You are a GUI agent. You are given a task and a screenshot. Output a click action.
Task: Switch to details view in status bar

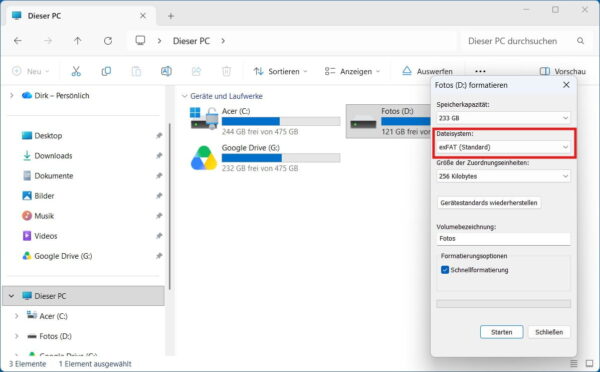pyautogui.click(x=574, y=363)
